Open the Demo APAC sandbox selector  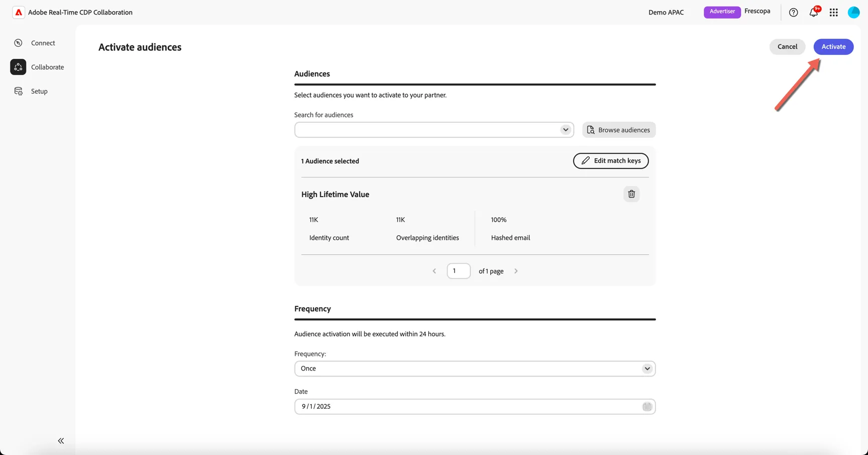coord(666,13)
